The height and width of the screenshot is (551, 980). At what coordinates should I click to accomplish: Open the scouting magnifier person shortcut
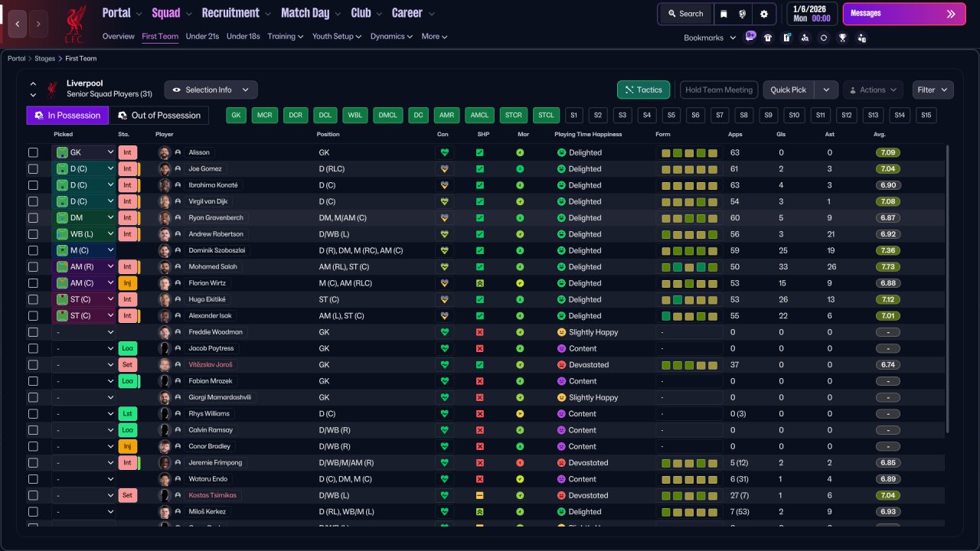point(805,37)
